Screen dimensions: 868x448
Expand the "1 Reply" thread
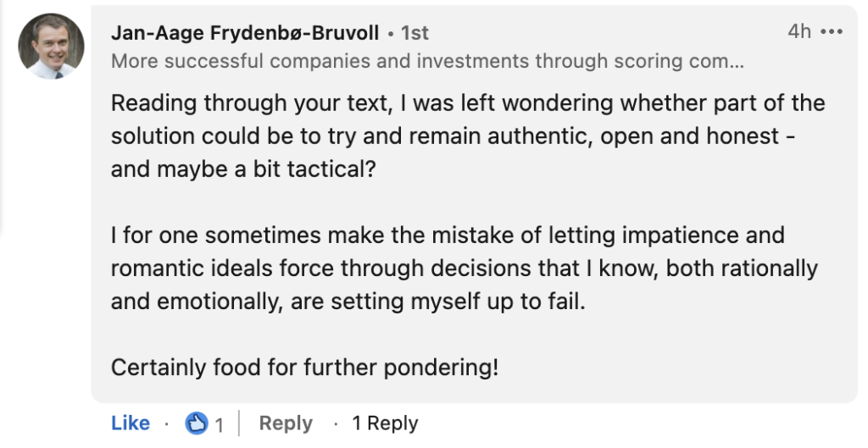point(385,423)
